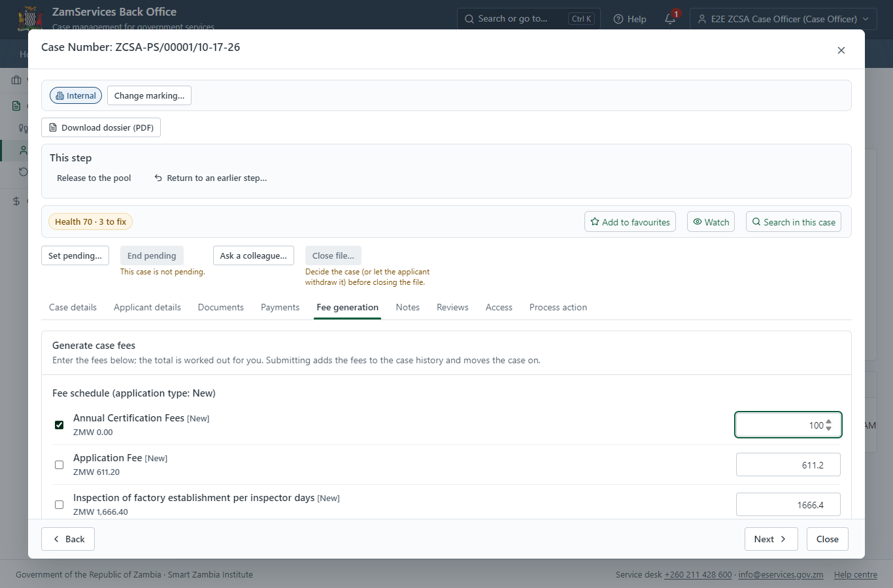Select the Payments tab
The height and width of the screenshot is (588, 893).
click(280, 307)
